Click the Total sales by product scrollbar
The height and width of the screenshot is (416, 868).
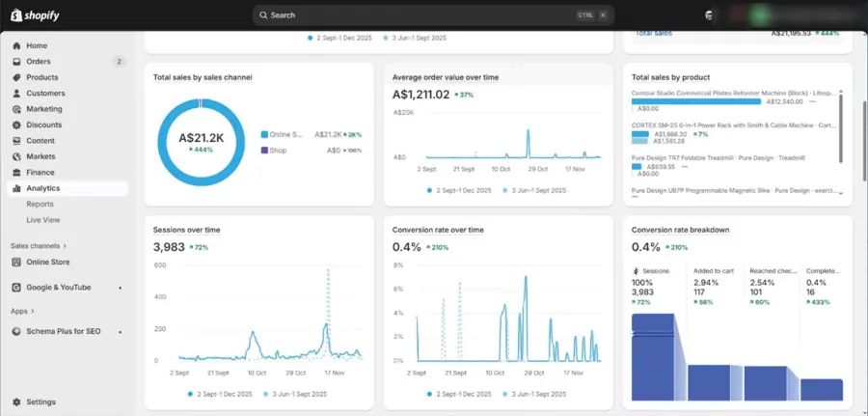pyautogui.click(x=841, y=127)
